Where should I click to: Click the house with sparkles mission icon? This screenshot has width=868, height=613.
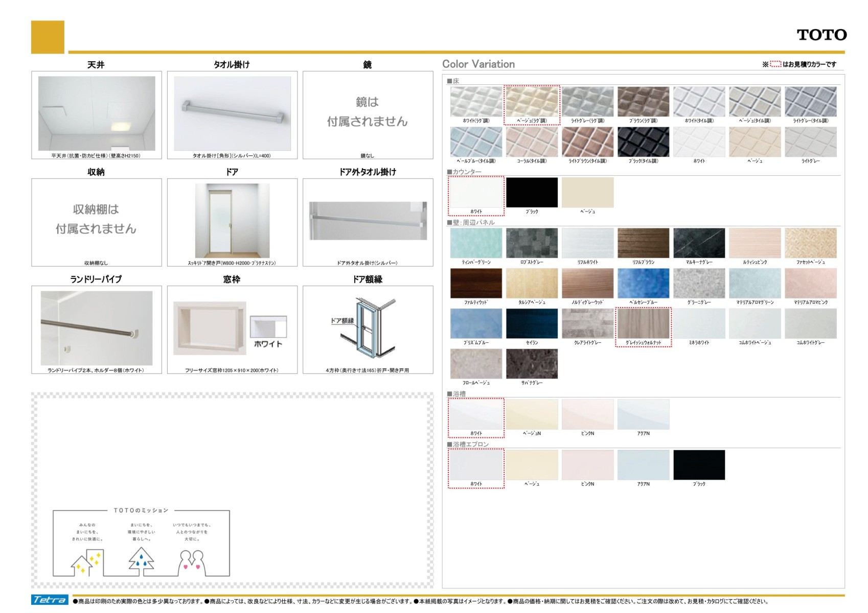point(87,562)
